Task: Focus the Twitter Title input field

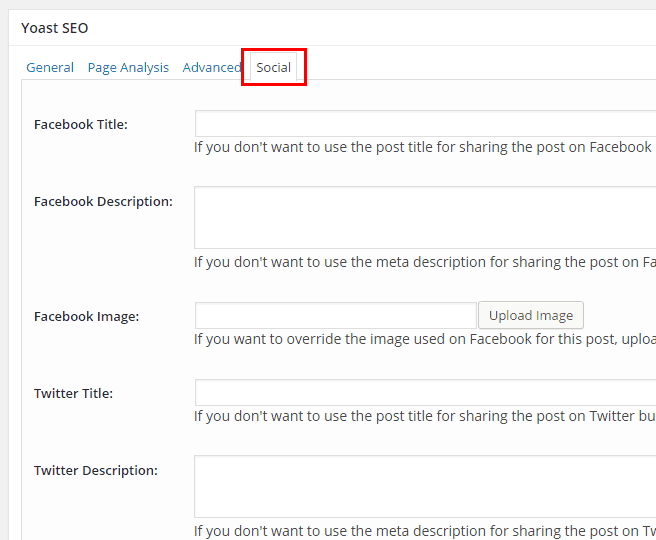Action: click(x=425, y=392)
